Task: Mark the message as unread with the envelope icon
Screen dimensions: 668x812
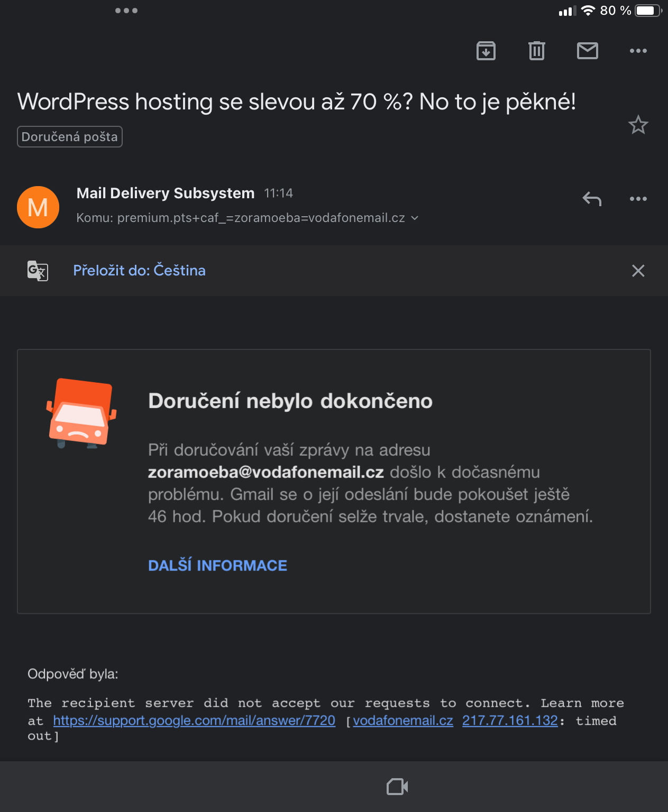Action: (x=588, y=51)
